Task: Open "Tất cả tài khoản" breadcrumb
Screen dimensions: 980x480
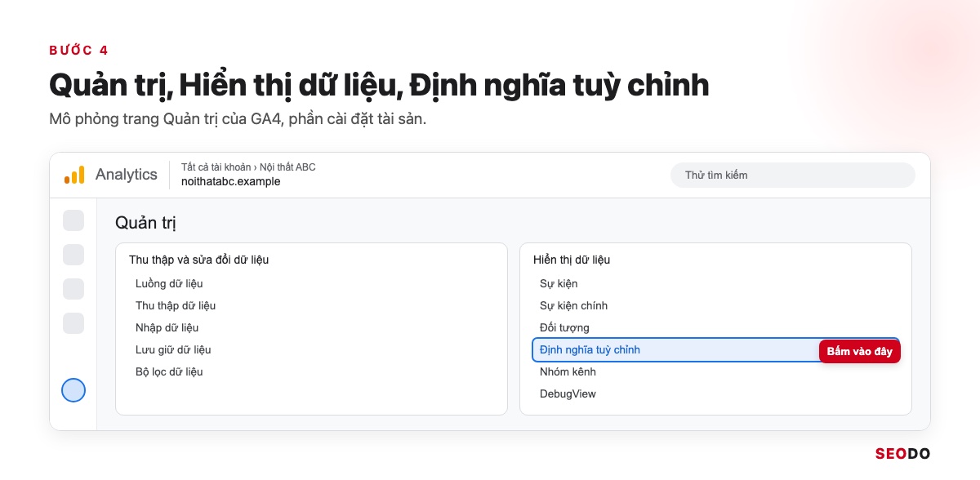Action: tap(216, 167)
